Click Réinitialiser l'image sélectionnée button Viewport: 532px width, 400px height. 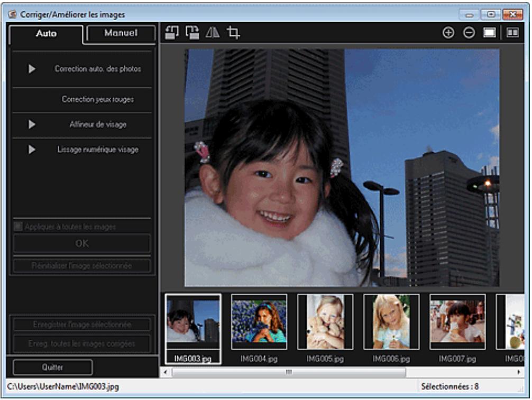coord(81,265)
